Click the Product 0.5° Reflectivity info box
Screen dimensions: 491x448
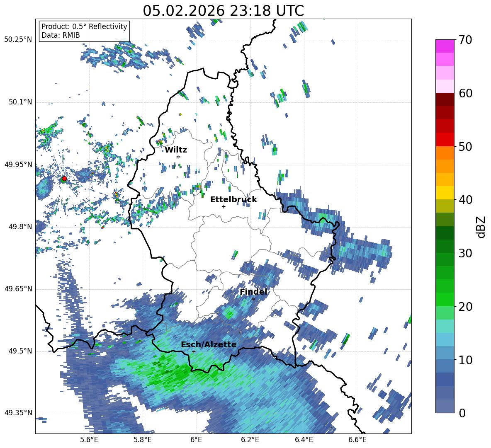click(x=84, y=31)
